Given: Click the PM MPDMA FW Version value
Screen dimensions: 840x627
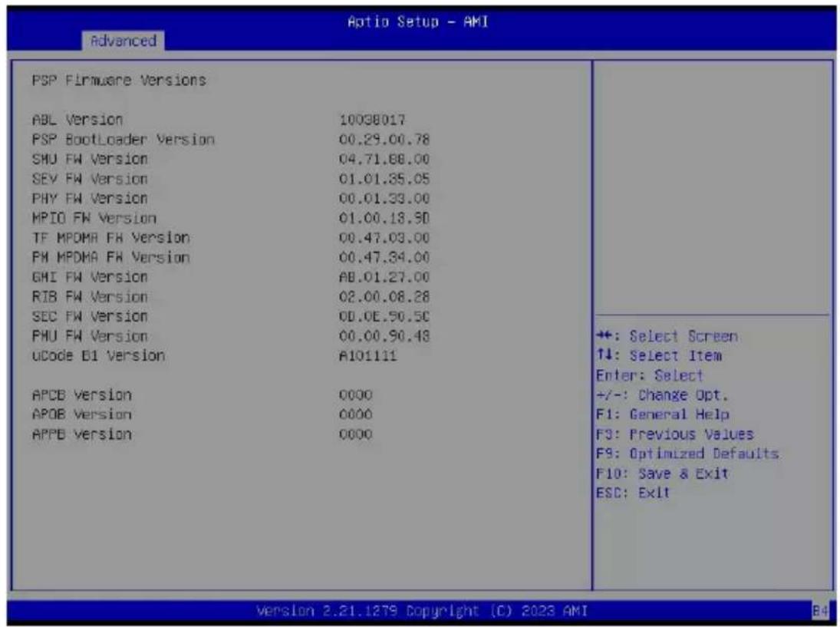Looking at the screenshot, I should (384, 257).
